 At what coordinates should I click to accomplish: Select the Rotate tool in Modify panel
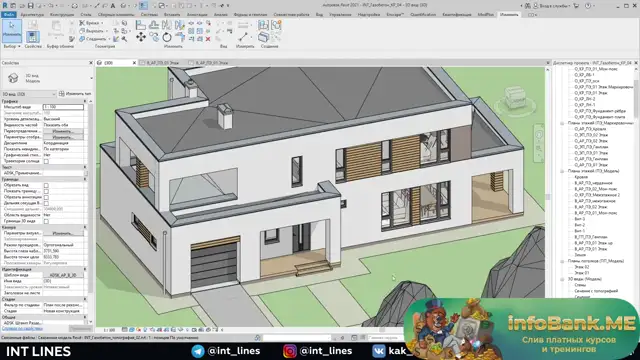[x=167, y=37]
